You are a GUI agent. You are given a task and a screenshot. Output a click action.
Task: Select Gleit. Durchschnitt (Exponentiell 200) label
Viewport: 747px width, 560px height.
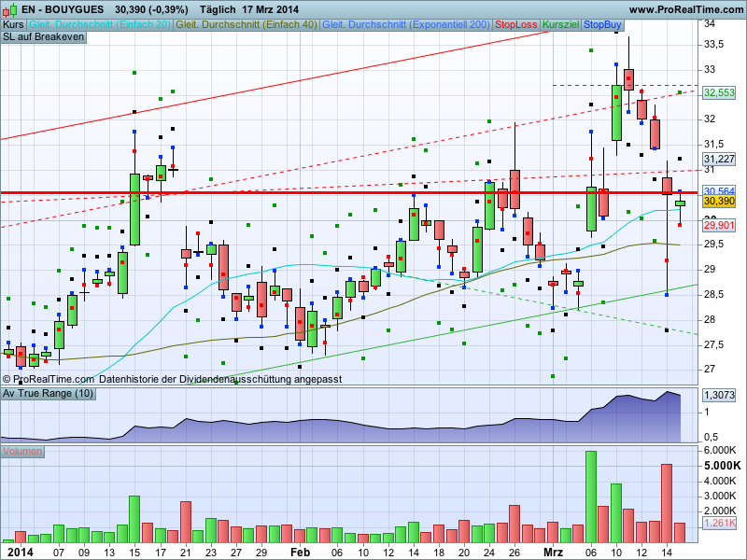(x=406, y=25)
